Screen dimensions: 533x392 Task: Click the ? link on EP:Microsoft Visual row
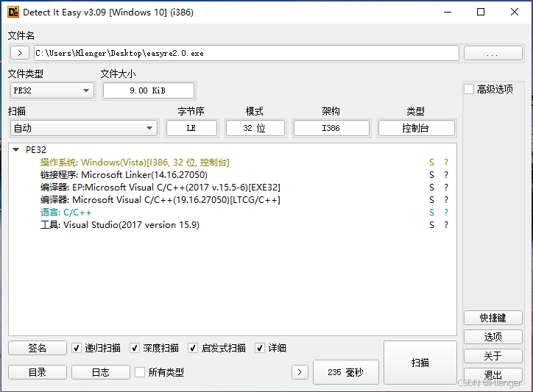pyautogui.click(x=446, y=188)
